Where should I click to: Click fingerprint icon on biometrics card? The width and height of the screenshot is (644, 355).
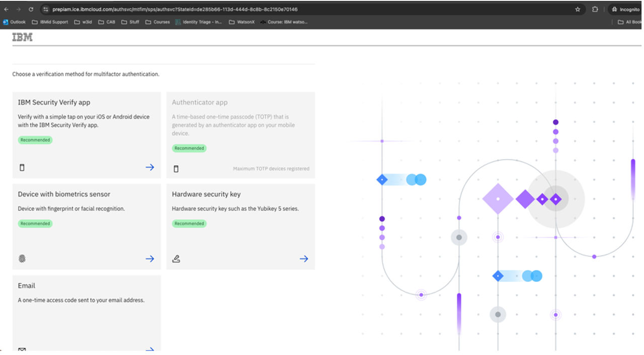[x=22, y=259]
